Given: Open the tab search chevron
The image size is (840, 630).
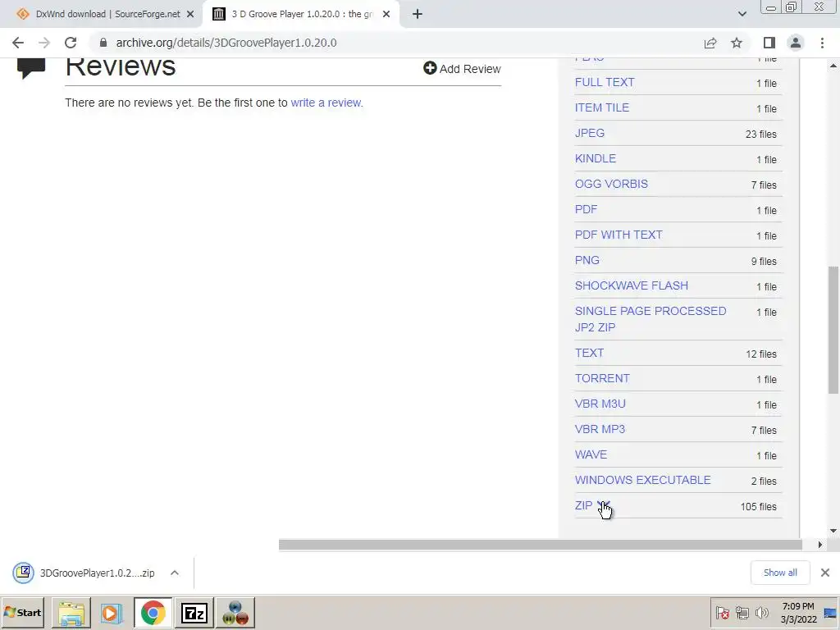Looking at the screenshot, I should [742, 15].
